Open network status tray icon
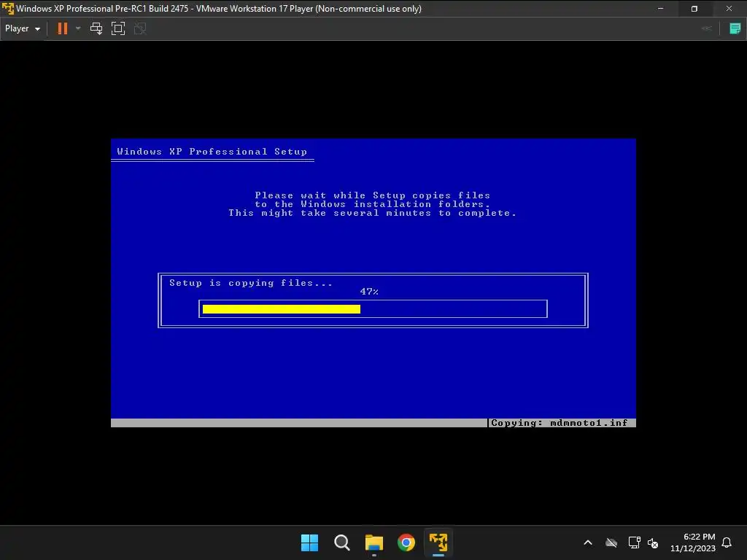This screenshot has height=560, width=747. point(634,542)
